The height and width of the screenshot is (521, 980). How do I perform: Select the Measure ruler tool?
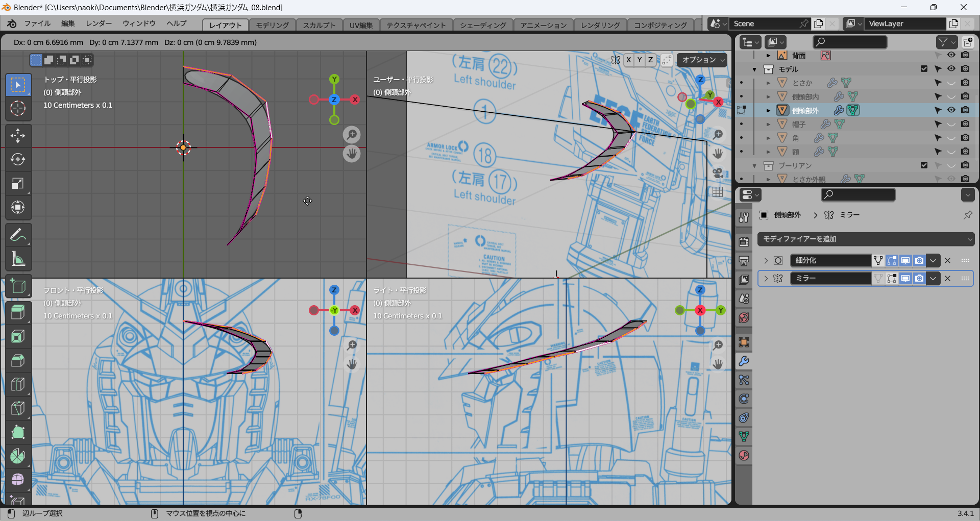pyautogui.click(x=18, y=259)
